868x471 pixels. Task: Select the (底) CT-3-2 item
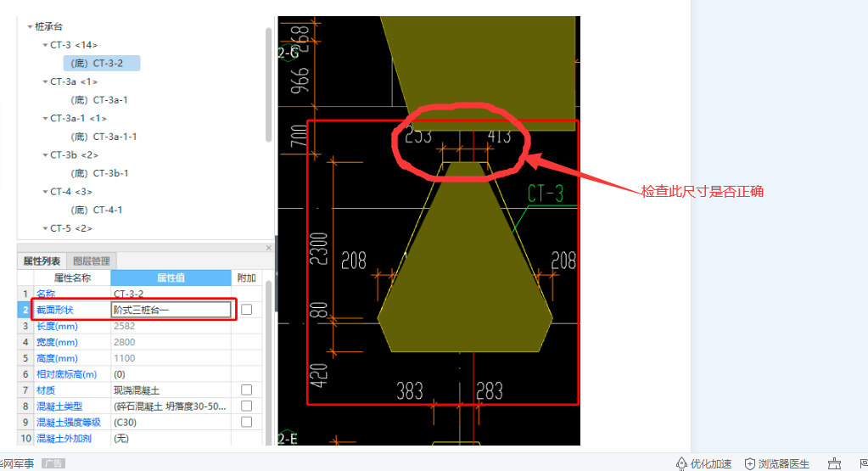pyautogui.click(x=101, y=63)
